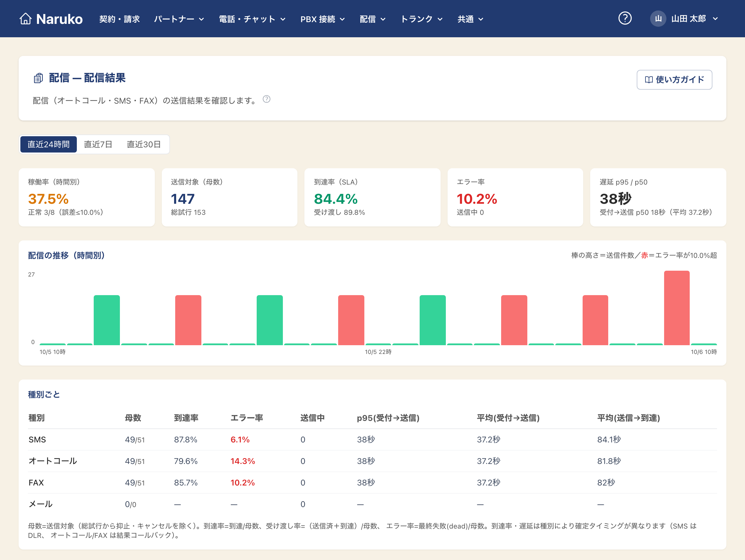This screenshot has width=745, height=560.
Task: Click the Naruko home icon
Action: pyautogui.click(x=25, y=19)
